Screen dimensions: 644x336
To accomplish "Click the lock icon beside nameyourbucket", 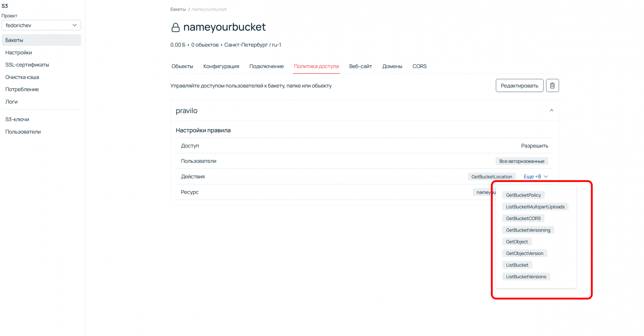I will pyautogui.click(x=175, y=27).
